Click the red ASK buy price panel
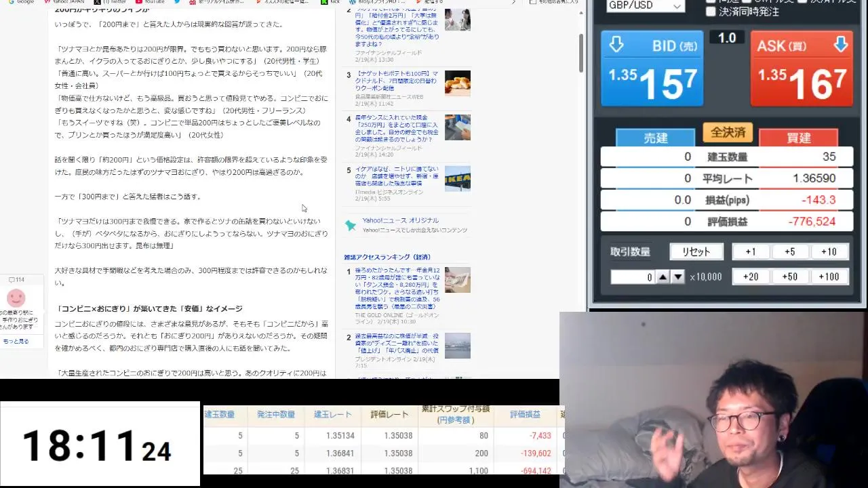 (x=802, y=68)
